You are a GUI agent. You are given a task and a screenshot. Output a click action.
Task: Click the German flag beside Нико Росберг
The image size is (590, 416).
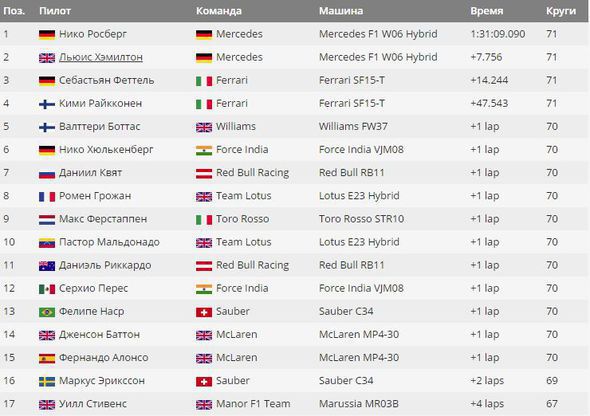click(47, 35)
